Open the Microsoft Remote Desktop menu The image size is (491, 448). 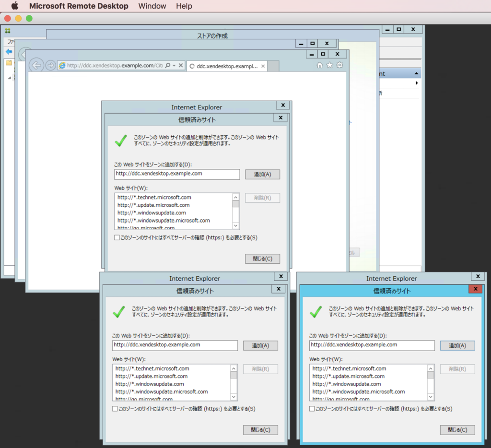[x=79, y=6]
